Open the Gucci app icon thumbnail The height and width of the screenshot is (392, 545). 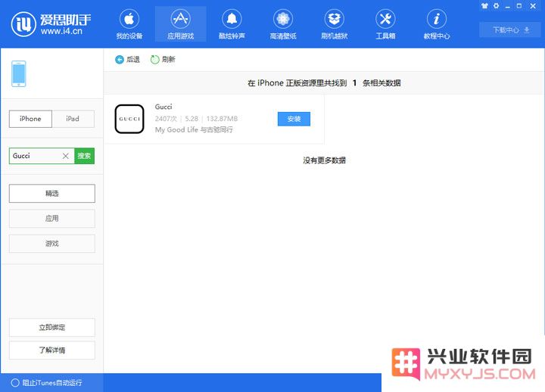point(129,119)
